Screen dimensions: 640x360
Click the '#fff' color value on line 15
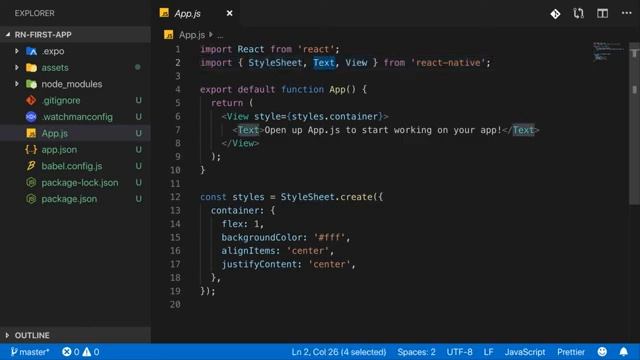[329, 237]
